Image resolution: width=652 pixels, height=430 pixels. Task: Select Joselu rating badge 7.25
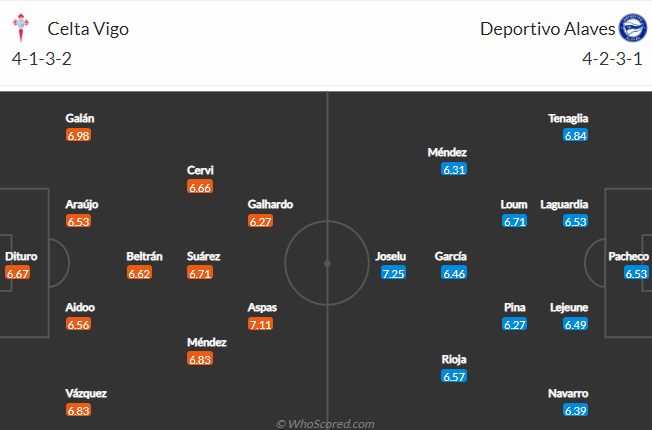tap(393, 273)
